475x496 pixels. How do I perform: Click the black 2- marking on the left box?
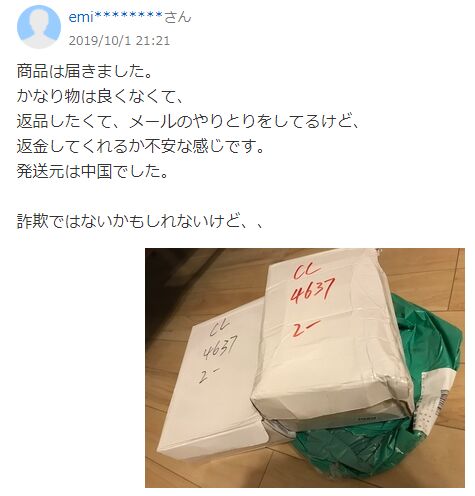tap(209, 376)
